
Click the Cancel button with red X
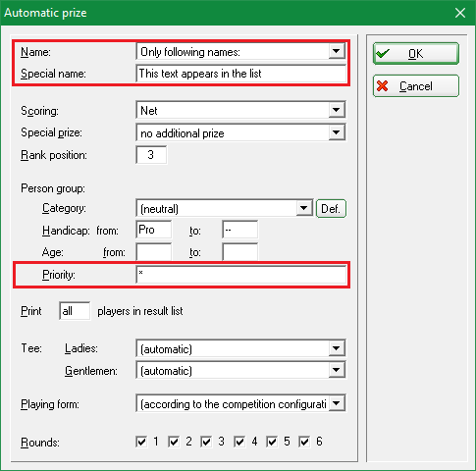coord(416,86)
